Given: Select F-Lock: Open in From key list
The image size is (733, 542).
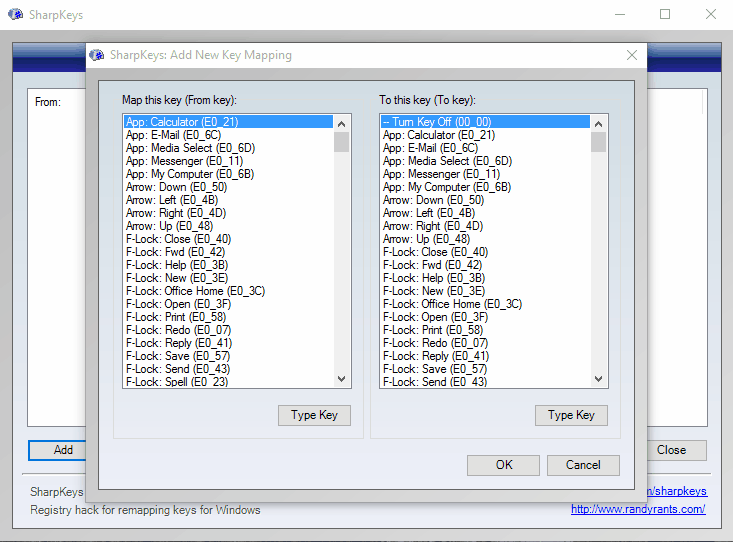Looking at the screenshot, I should pyautogui.click(x=229, y=304).
